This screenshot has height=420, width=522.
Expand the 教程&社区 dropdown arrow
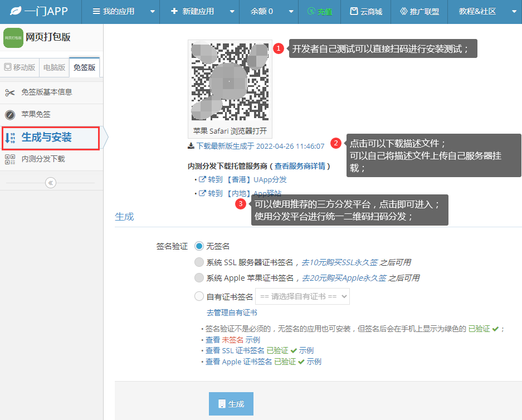tap(514, 11)
